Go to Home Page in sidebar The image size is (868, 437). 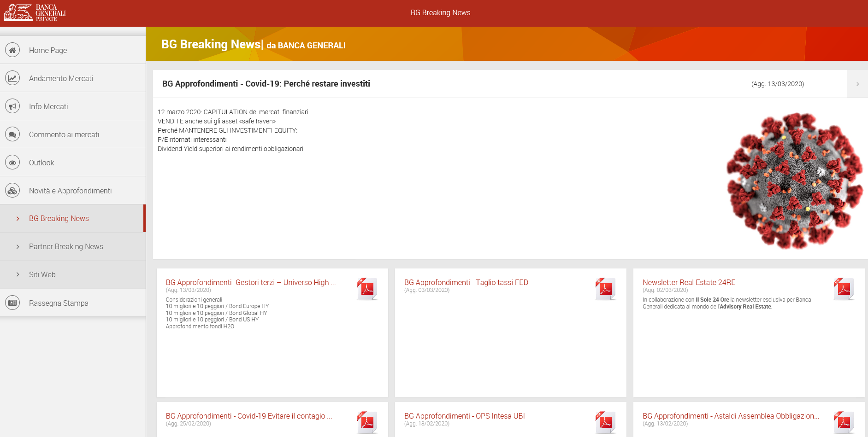click(x=73, y=50)
